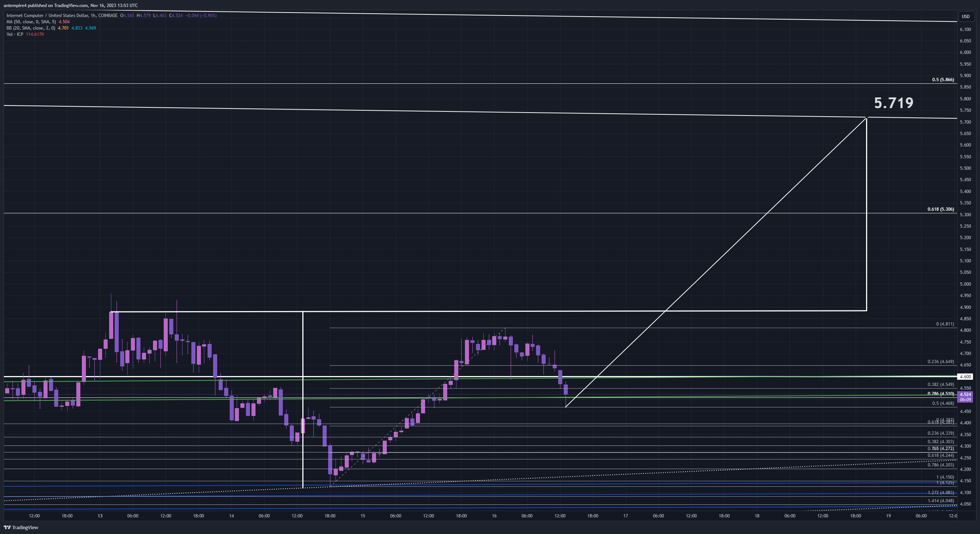Viewport: 980px width, 534px height.
Task: Click the 4.050 price scale value
Action: pyautogui.click(x=965, y=504)
